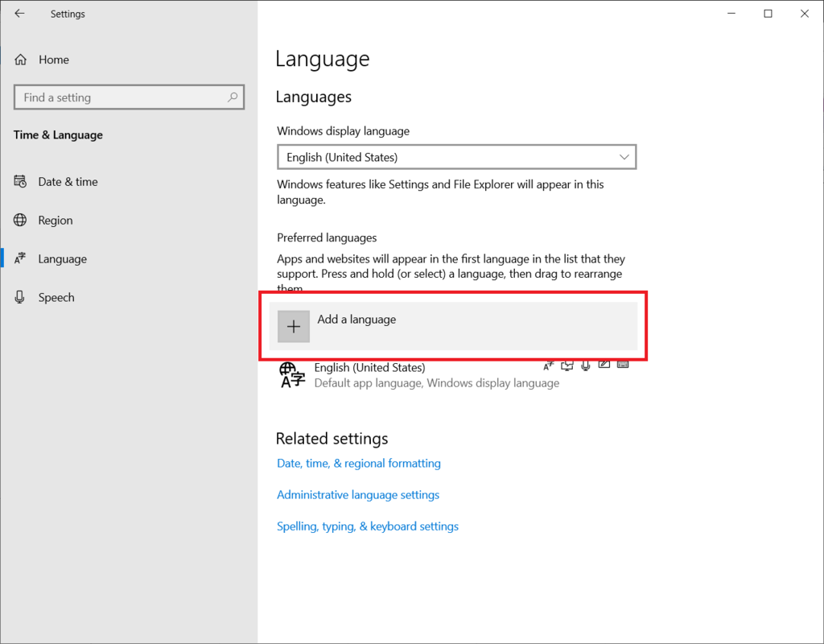Click the keyboard feature icon
This screenshot has width=824, height=644.
(x=623, y=365)
